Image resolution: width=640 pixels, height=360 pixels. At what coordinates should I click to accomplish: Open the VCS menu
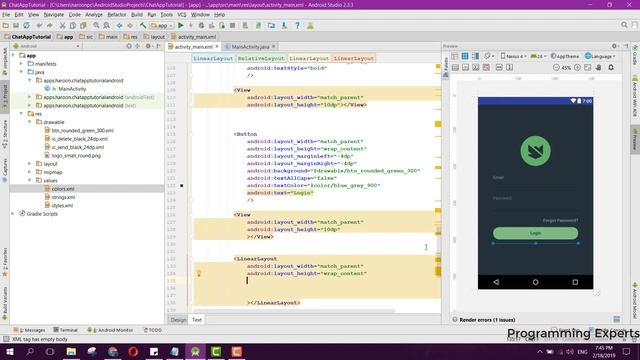182,15
